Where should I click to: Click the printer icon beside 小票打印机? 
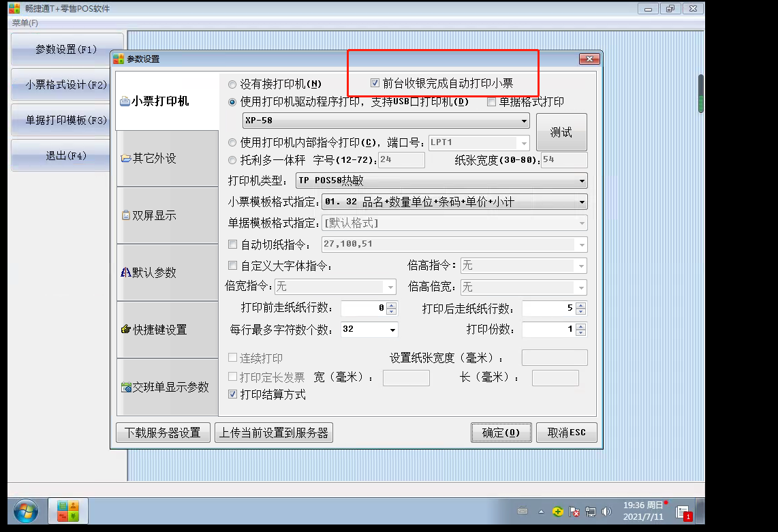pyautogui.click(x=125, y=101)
